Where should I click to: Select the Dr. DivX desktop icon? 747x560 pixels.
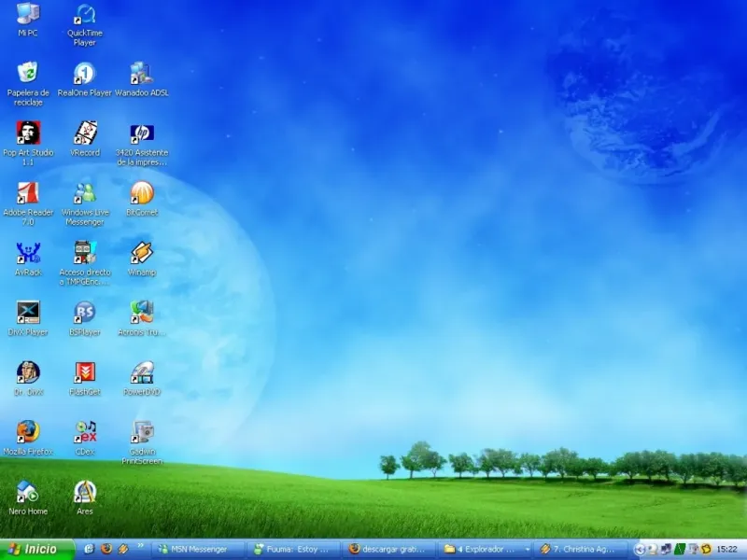click(28, 378)
